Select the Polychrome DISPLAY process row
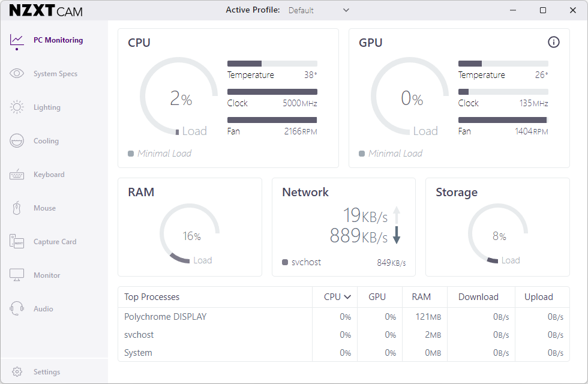588x384 pixels. tap(165, 317)
